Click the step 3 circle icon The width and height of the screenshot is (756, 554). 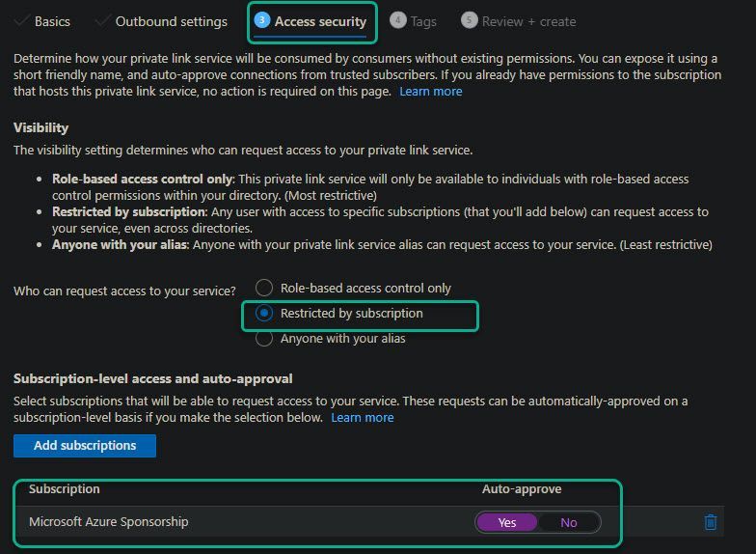pyautogui.click(x=261, y=20)
